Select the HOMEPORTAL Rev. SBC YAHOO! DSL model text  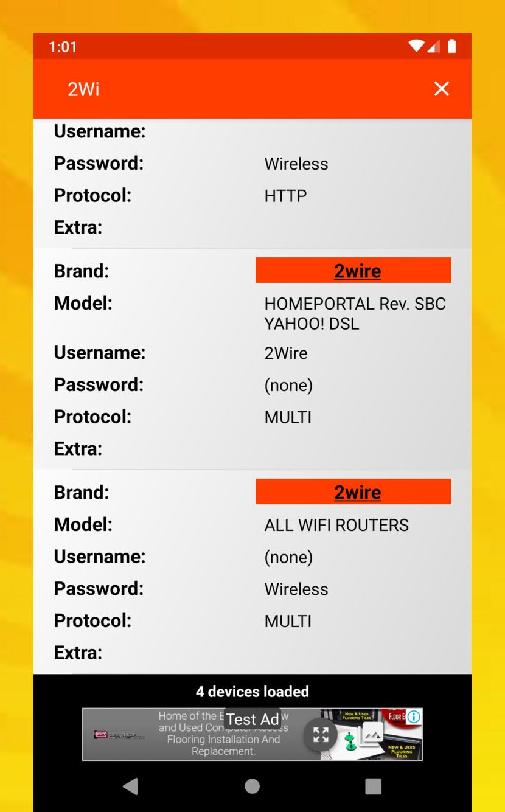click(x=355, y=314)
